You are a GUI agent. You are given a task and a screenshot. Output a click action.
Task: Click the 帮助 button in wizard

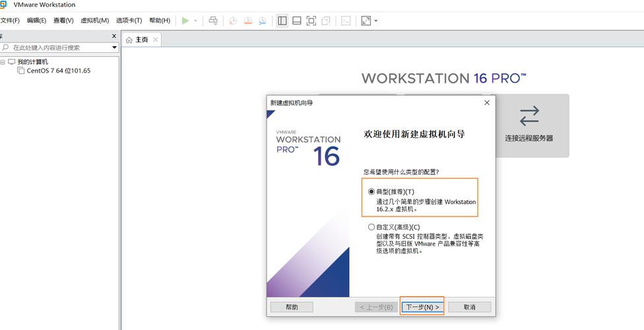click(x=292, y=307)
